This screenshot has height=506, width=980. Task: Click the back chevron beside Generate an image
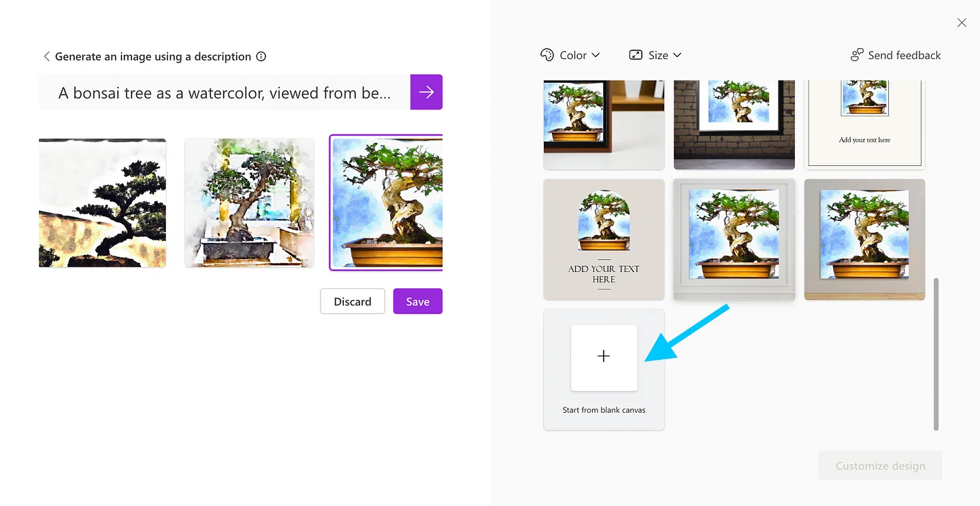click(46, 56)
